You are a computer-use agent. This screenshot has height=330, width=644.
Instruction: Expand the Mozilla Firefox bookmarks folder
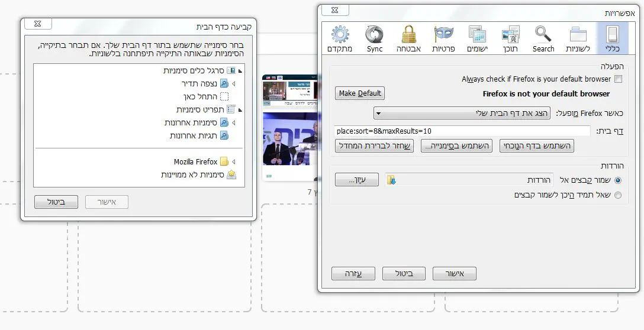(x=234, y=162)
